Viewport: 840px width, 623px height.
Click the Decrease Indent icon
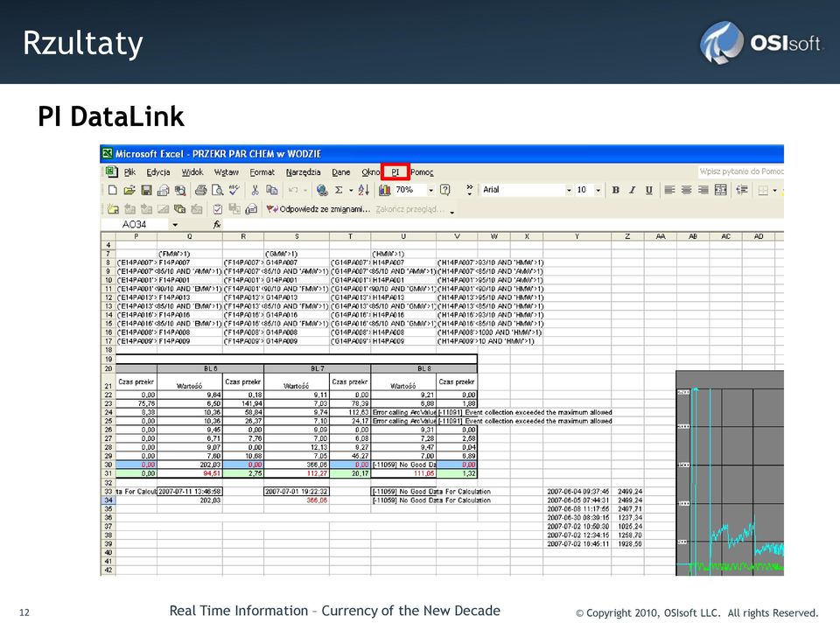click(742, 190)
